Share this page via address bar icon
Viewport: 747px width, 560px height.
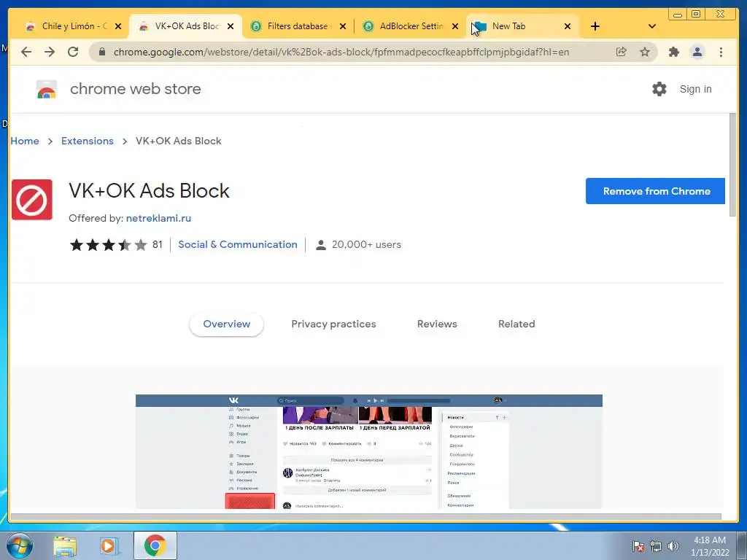pyautogui.click(x=622, y=52)
